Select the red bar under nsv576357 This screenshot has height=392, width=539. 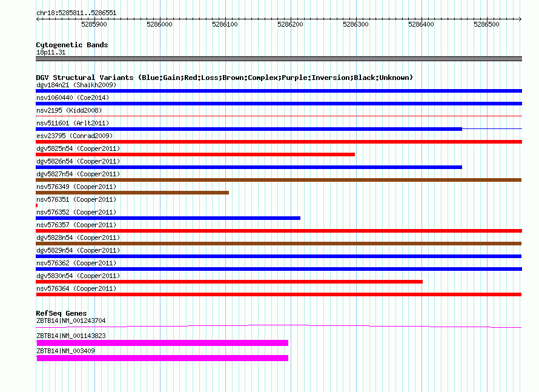point(279,231)
